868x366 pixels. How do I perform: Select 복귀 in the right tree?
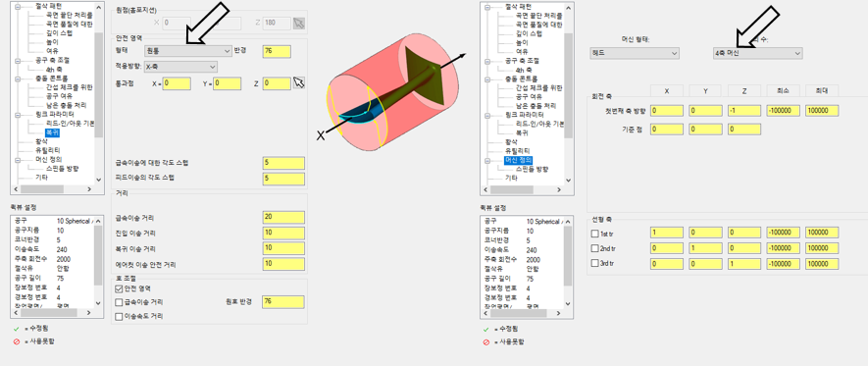pyautogui.click(x=522, y=132)
